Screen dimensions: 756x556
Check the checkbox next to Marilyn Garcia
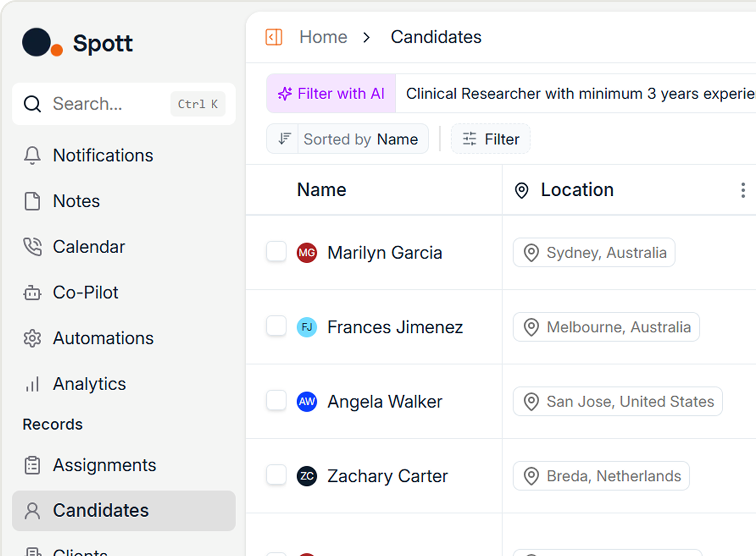(276, 252)
